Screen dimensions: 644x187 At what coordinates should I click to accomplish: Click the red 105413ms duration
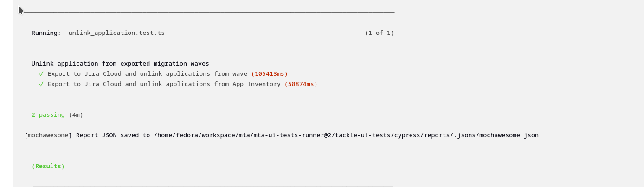point(270,74)
